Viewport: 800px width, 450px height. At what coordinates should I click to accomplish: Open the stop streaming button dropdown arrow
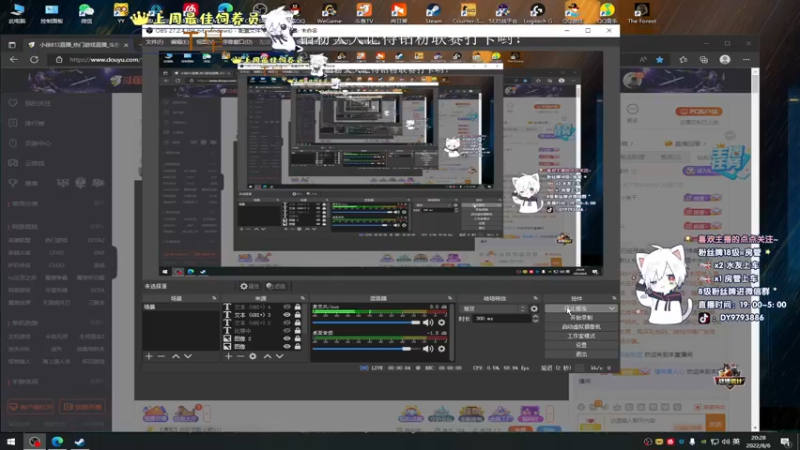coord(612,309)
